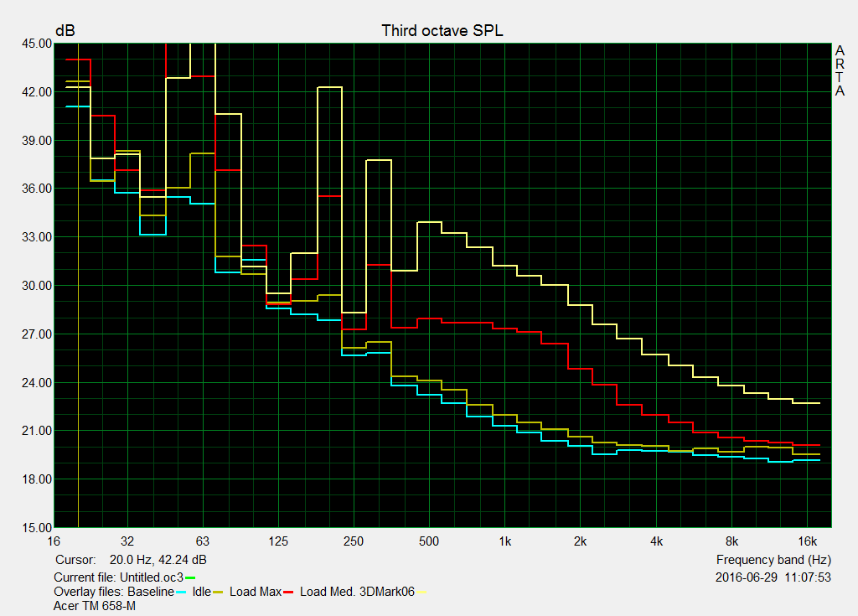Click the 42.00 y-axis value
Viewport: 858px width, 616px height.
[37, 92]
